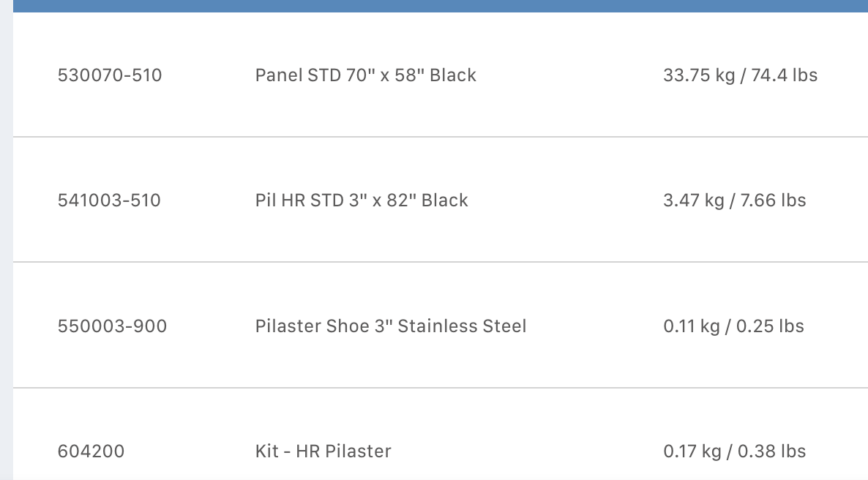The image size is (868, 480).
Task: Select the 0.25 lbs weight value
Action: 771,326
